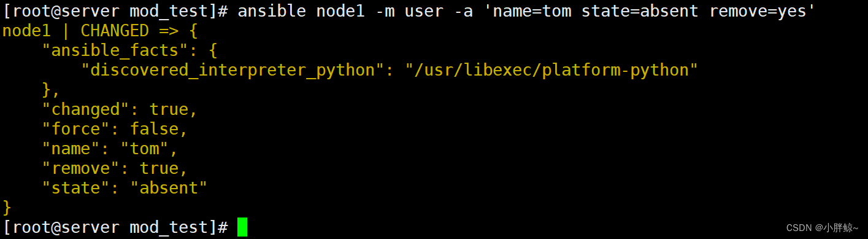Click the 'ansible' command word
Viewport: 868px width, 239px height.
(x=272, y=10)
